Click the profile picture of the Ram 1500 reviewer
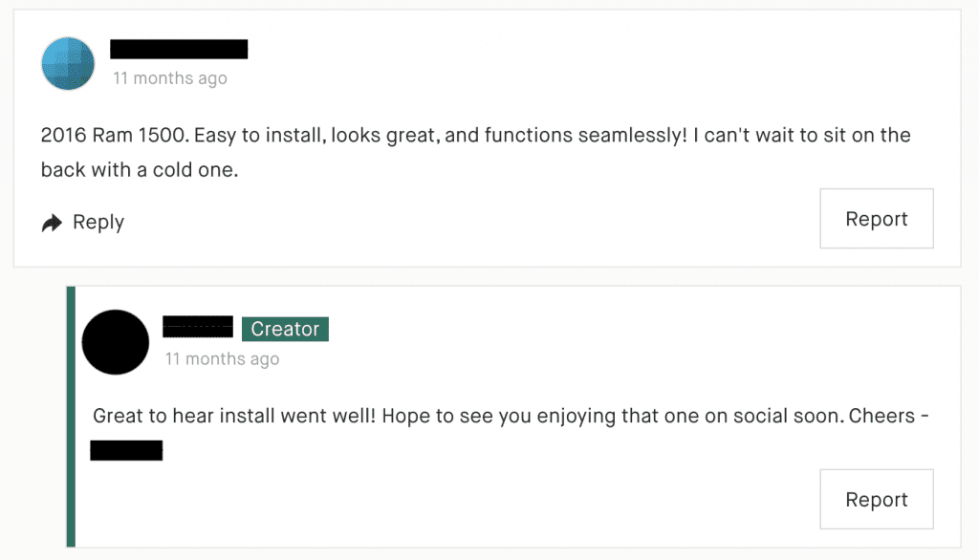Viewport: 979px width, 560px height. (x=68, y=64)
